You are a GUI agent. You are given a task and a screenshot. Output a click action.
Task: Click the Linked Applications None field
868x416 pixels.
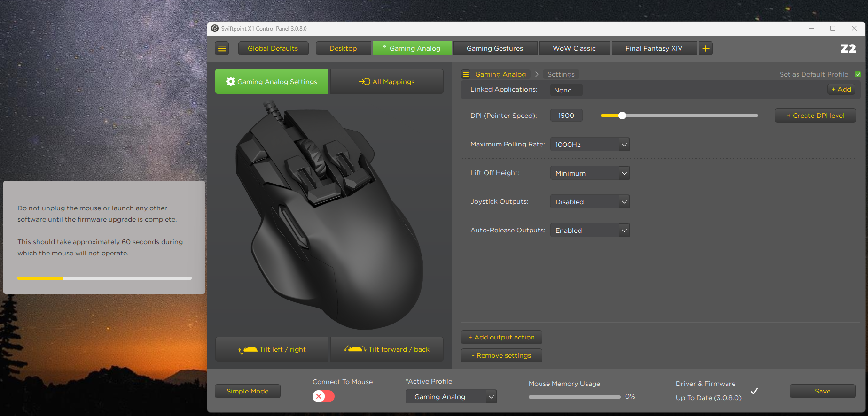pos(566,90)
